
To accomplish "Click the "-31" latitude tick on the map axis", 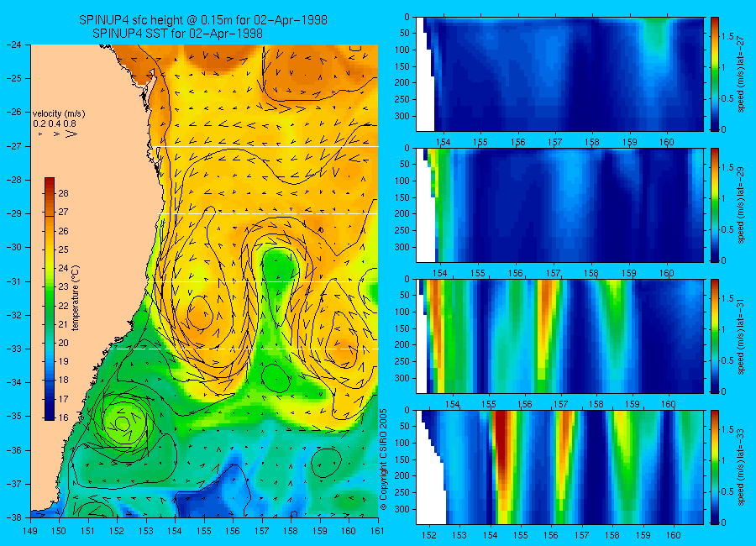I will click(x=14, y=281).
